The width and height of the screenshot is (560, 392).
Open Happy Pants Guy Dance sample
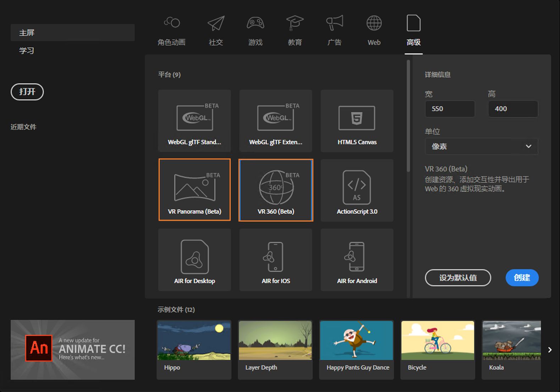[x=357, y=350]
